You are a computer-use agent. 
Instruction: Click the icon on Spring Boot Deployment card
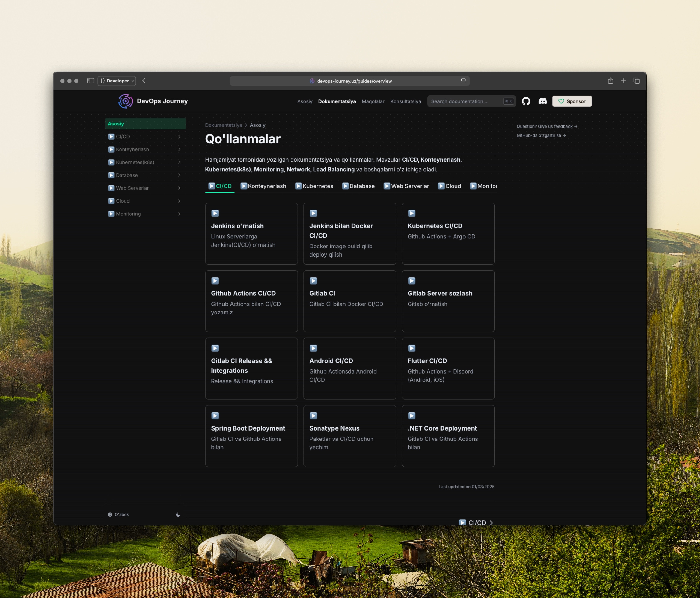point(215,416)
